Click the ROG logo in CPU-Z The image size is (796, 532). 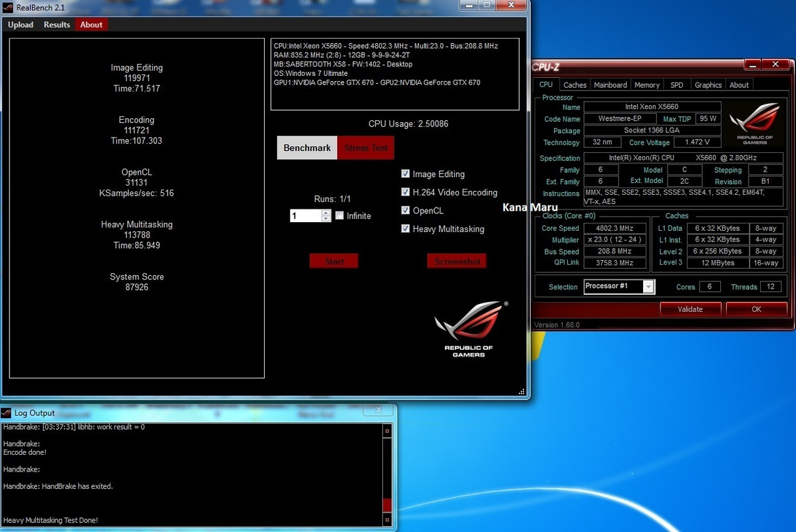pos(755,123)
